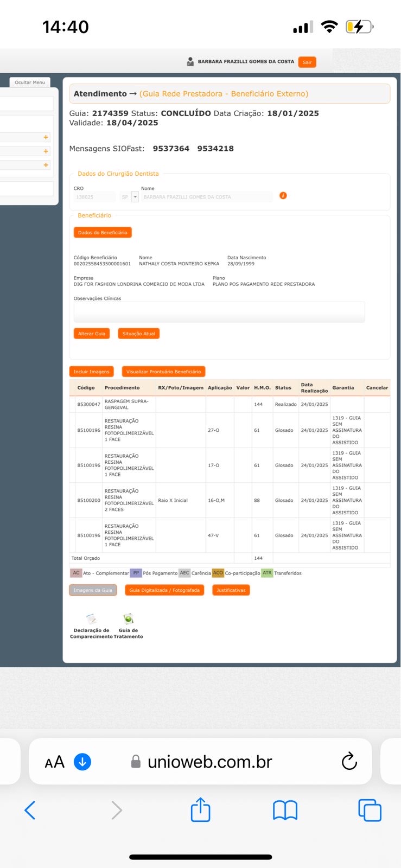Open Safari tabs overview
This screenshot has height=868, width=401.
(x=370, y=810)
